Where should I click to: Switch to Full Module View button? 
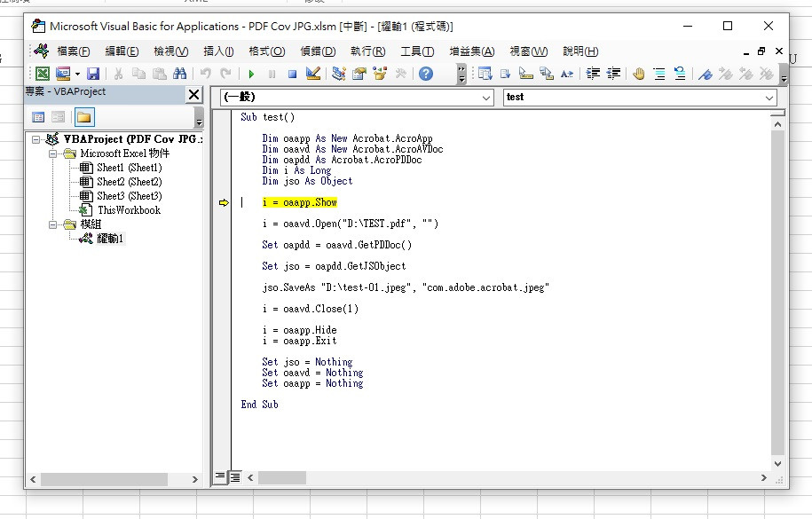235,477
